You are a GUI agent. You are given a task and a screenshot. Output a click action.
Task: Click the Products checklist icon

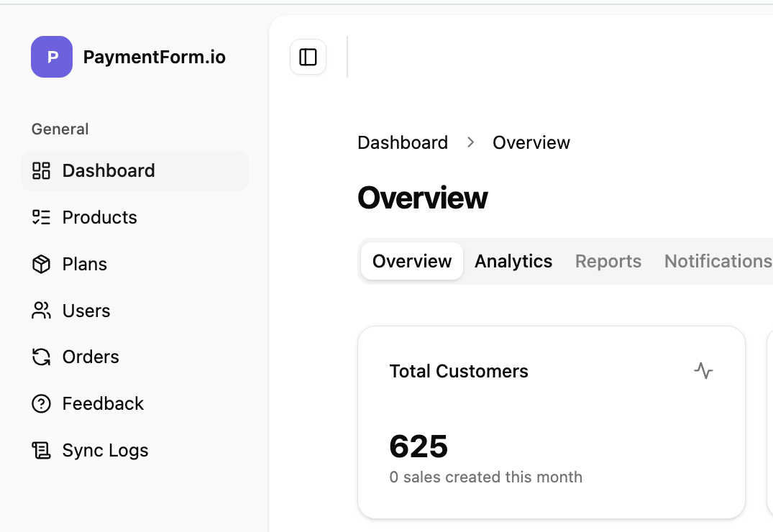(42, 217)
